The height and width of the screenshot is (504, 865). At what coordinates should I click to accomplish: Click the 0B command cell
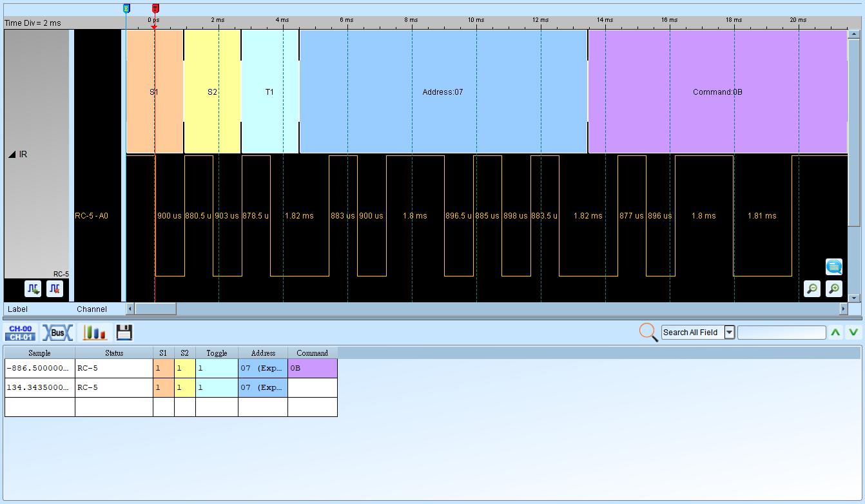pos(313,369)
